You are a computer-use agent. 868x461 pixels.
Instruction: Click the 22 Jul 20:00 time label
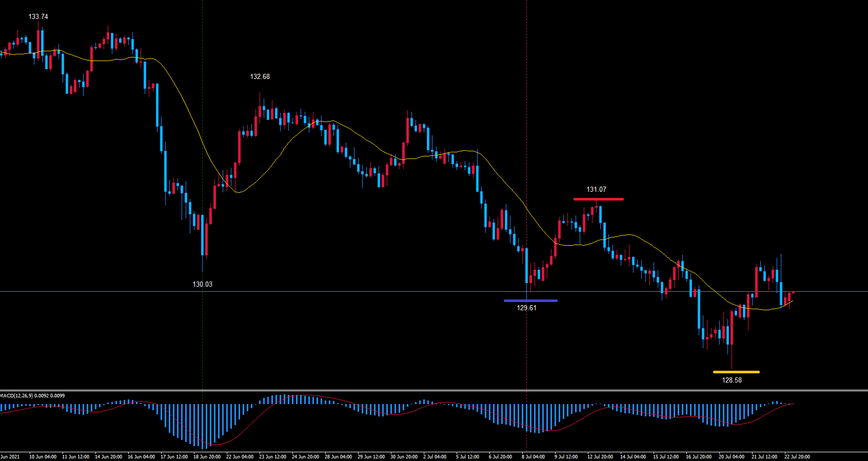point(797,456)
